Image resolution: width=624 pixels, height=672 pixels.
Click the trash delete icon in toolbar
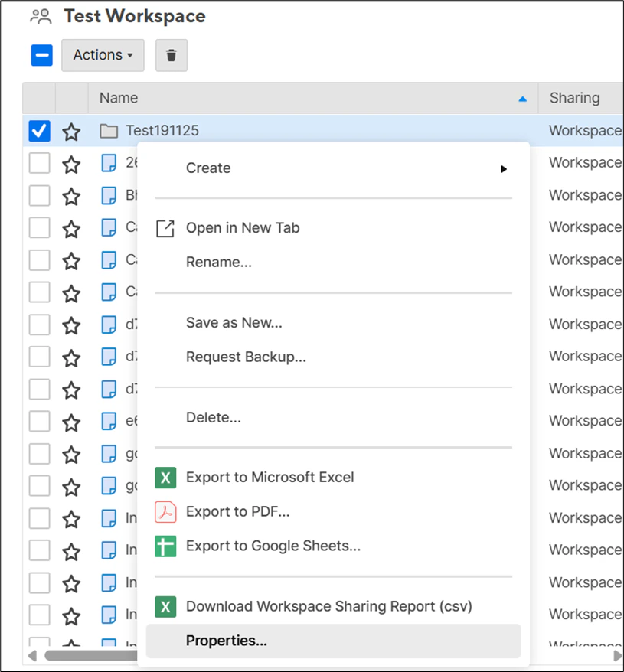click(x=171, y=55)
